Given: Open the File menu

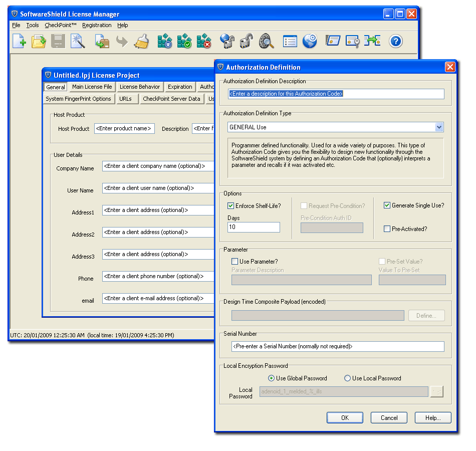Looking at the screenshot, I should [x=16, y=25].
